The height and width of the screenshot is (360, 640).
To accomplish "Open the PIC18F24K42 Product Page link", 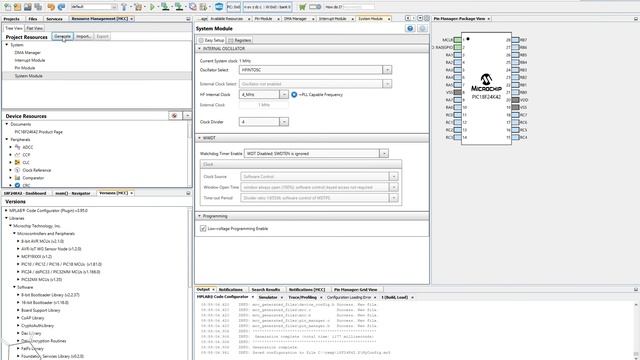I will point(39,132).
